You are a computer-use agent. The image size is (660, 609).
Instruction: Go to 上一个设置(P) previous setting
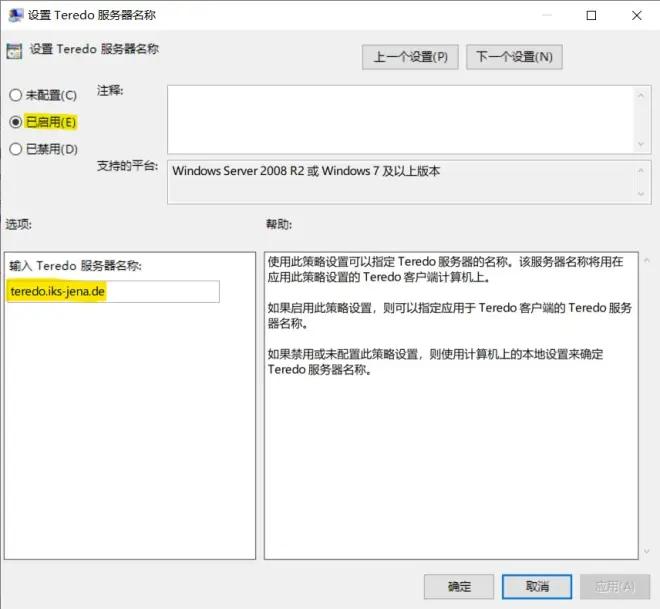pyautogui.click(x=410, y=57)
